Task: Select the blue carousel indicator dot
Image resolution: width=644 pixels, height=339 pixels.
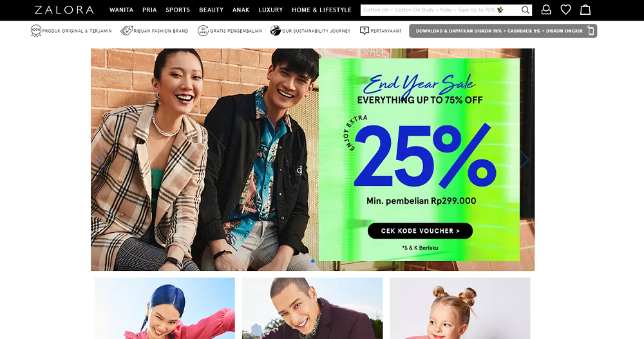Action: [312, 261]
